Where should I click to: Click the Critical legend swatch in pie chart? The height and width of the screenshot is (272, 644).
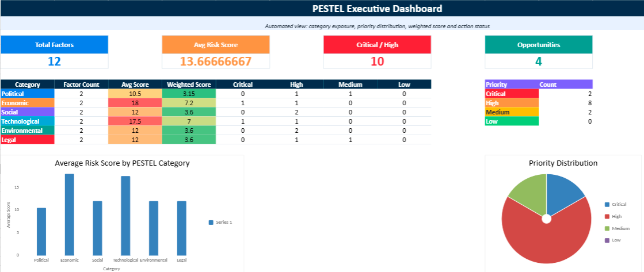[x=607, y=204]
